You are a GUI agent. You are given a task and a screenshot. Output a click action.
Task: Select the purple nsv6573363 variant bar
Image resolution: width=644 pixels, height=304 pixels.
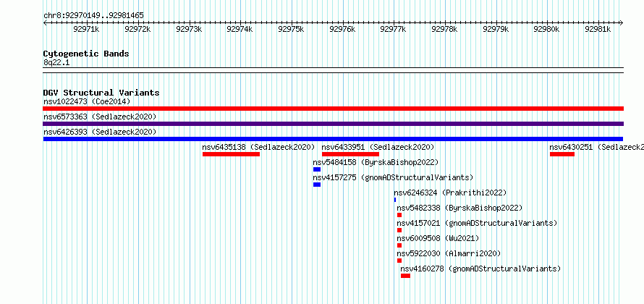333,124
